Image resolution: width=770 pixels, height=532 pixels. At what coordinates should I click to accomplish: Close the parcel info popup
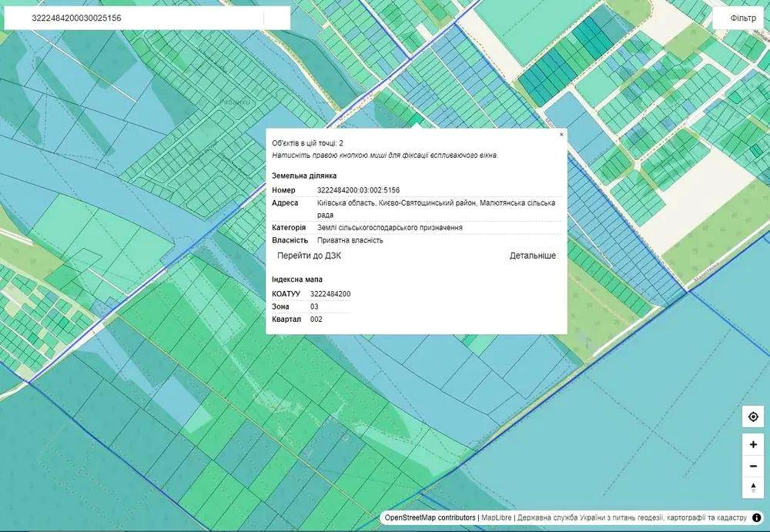point(561,135)
